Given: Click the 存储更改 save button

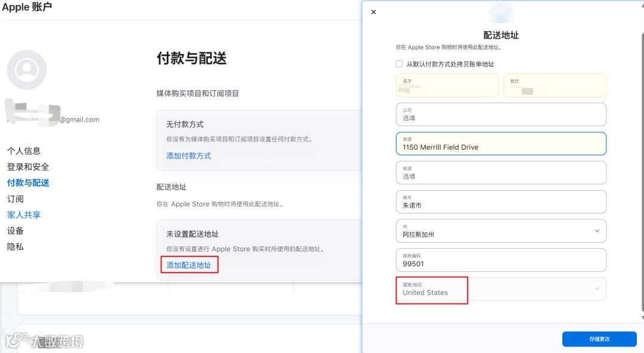Looking at the screenshot, I should tap(599, 339).
